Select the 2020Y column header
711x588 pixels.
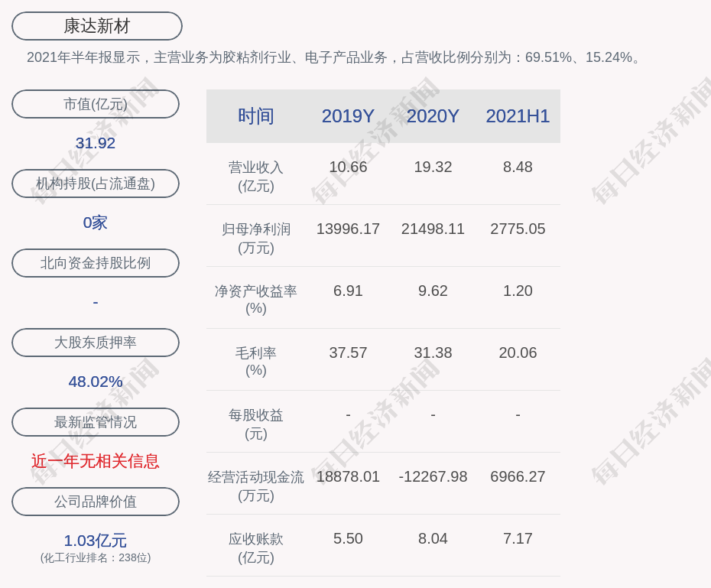pos(433,116)
